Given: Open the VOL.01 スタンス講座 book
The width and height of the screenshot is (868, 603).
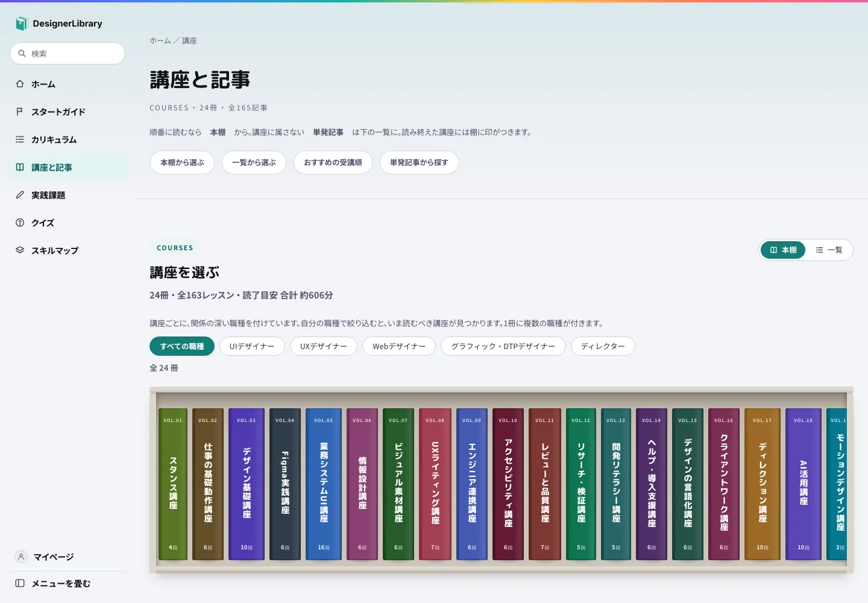Looking at the screenshot, I should pos(173,484).
